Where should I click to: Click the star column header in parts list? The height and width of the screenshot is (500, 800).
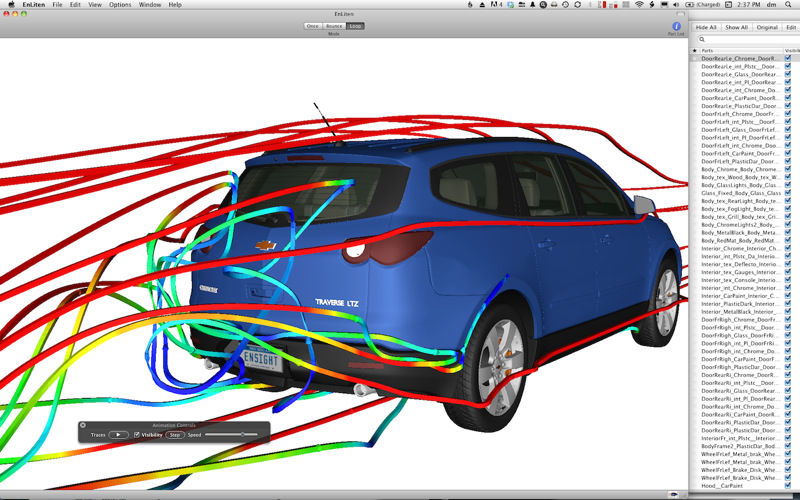tap(694, 50)
